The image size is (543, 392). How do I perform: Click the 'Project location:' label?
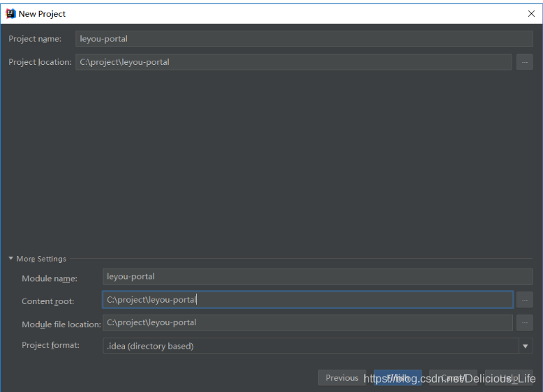[40, 62]
